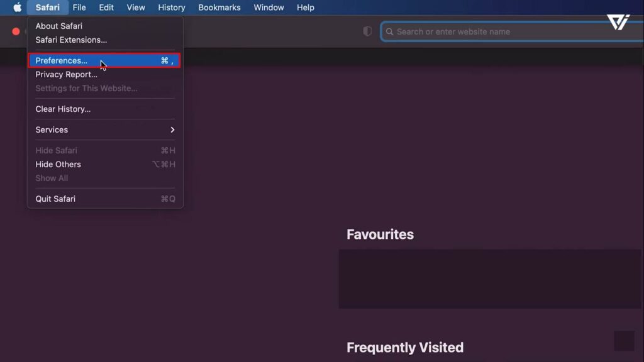
Task: Close the Safari window with red button
Action: click(x=16, y=31)
